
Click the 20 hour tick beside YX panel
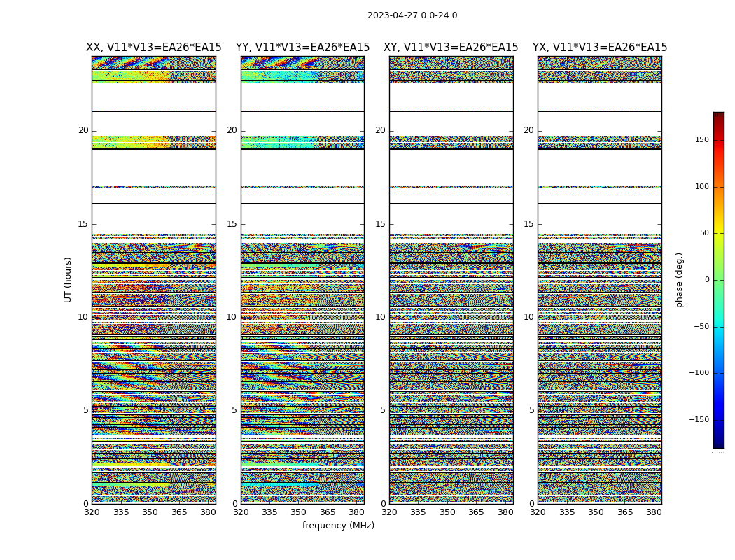click(529, 130)
